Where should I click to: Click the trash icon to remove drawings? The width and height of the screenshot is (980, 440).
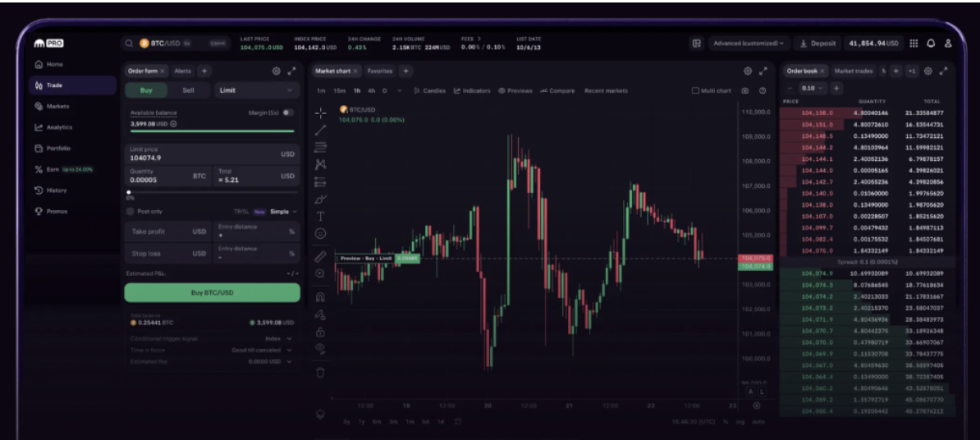coord(320,372)
